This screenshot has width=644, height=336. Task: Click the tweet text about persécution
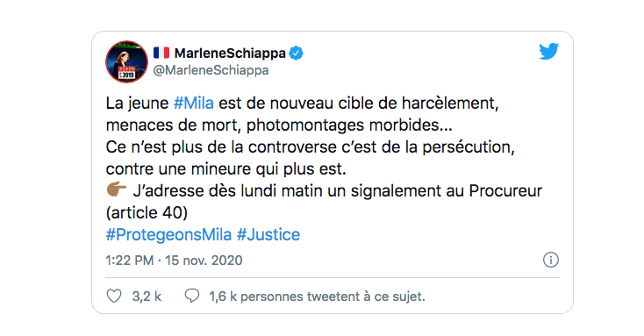[310, 147]
